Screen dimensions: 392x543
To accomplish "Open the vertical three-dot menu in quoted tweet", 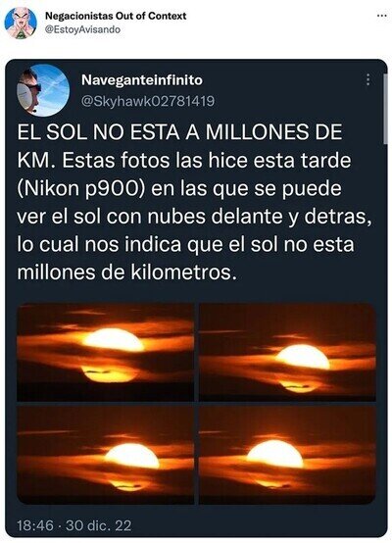I will coord(367,79).
